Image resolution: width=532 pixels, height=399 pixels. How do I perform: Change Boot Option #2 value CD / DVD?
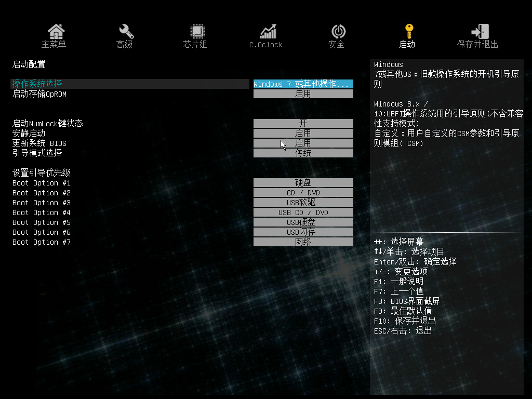pos(303,193)
